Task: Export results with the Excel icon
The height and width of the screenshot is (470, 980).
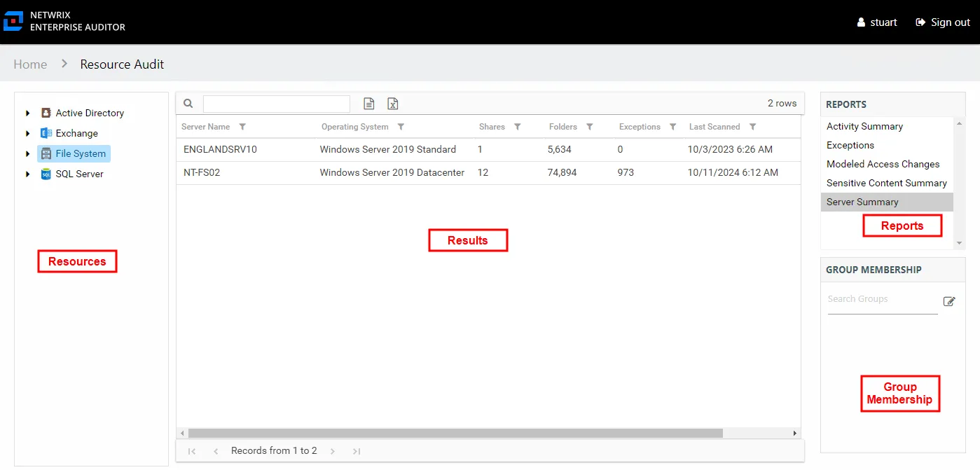Action: tap(393, 104)
